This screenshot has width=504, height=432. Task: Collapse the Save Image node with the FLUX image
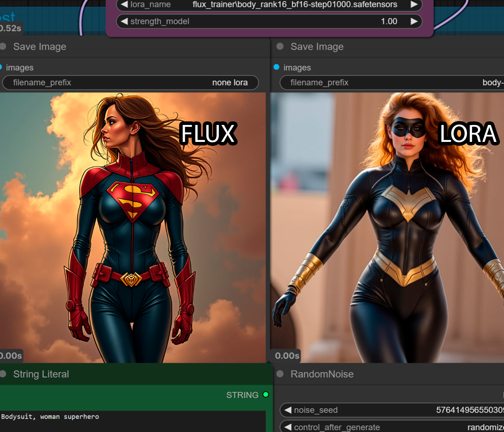(3, 47)
